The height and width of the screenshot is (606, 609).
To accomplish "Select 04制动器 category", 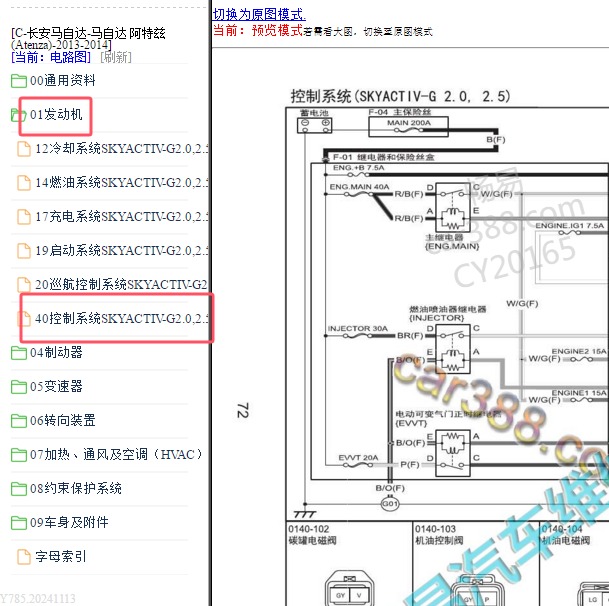I will pos(56,352).
